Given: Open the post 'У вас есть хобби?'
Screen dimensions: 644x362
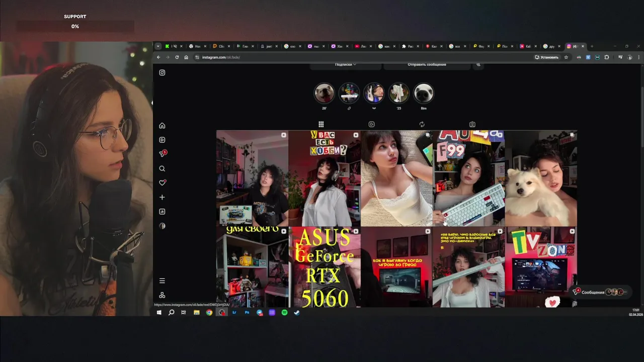Looking at the screenshot, I should pos(325,178).
